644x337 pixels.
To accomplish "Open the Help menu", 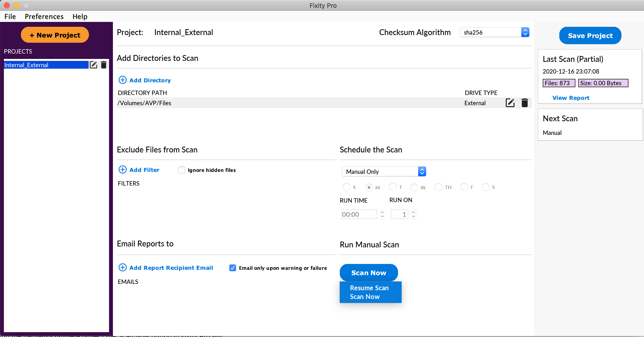I will coord(80,17).
